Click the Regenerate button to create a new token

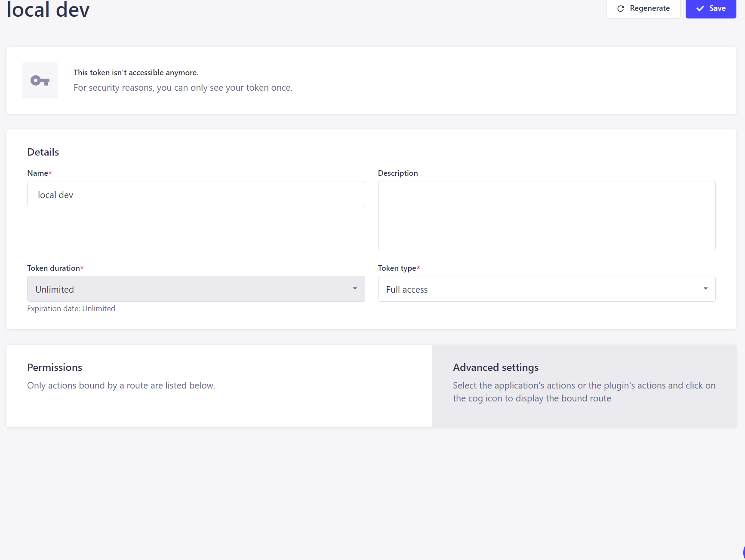pyautogui.click(x=643, y=8)
